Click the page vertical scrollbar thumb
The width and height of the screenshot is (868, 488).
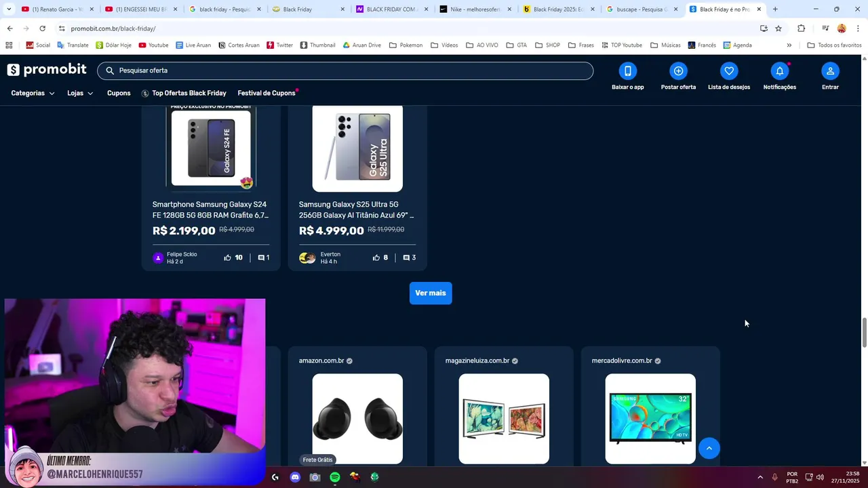[x=864, y=332]
